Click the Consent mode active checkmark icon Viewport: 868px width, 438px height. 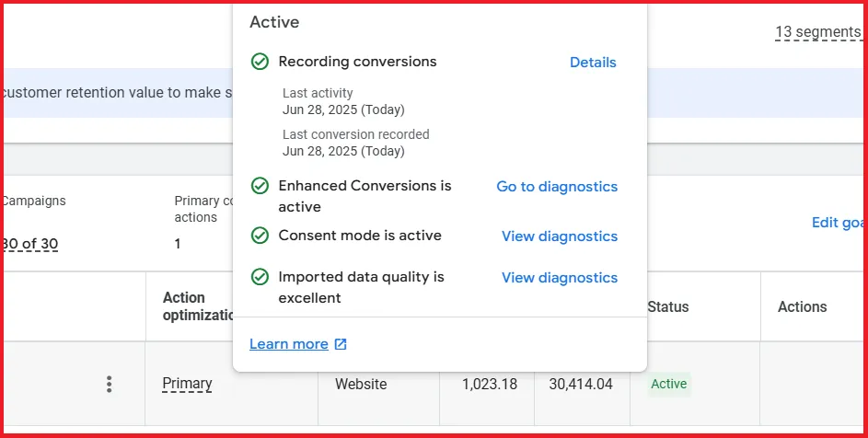pyautogui.click(x=260, y=236)
